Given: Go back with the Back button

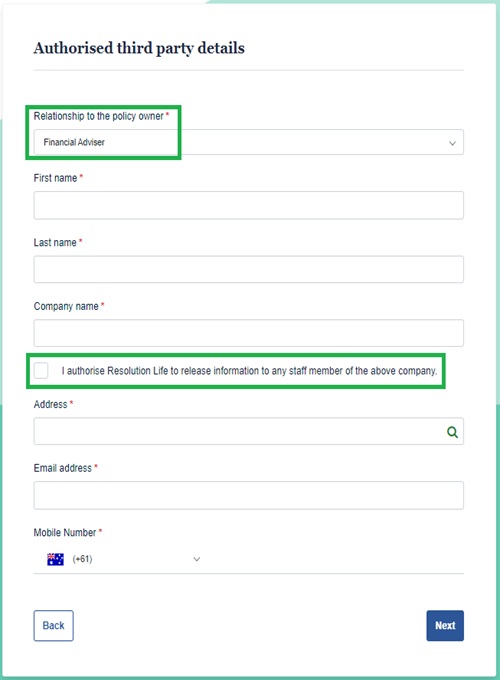Looking at the screenshot, I should click(53, 625).
